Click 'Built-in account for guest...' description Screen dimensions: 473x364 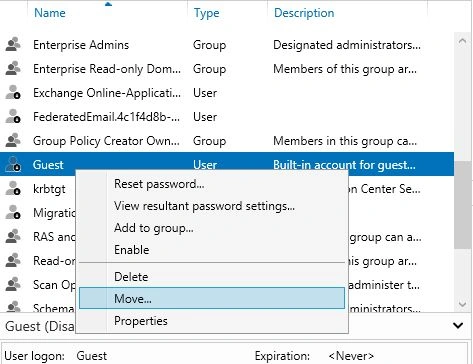pos(344,165)
